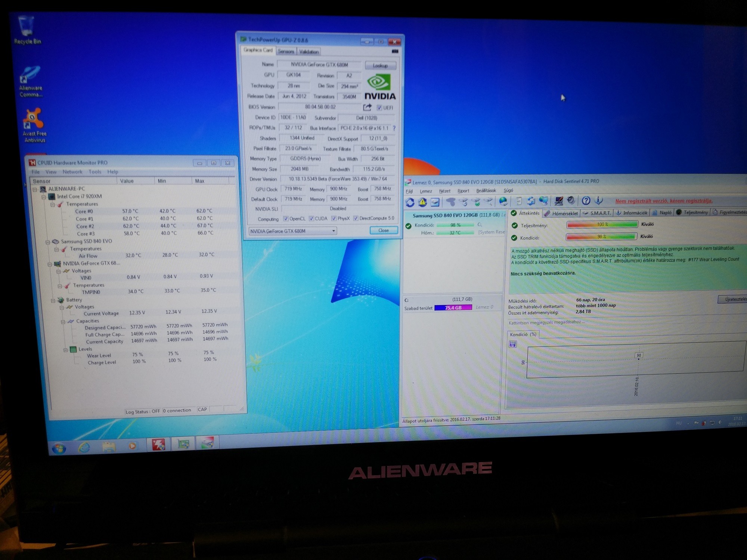Click the red unregistered version registration link
The width and height of the screenshot is (747, 560).
click(664, 201)
